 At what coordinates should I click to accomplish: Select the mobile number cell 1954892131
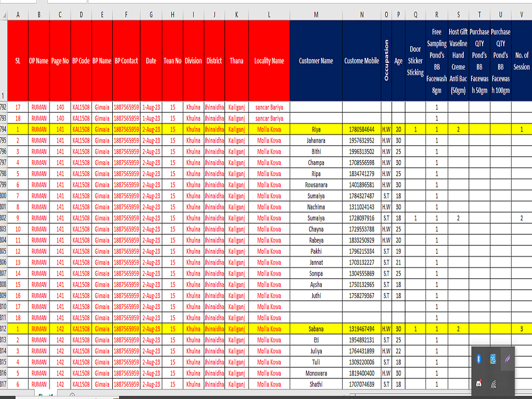click(x=362, y=340)
